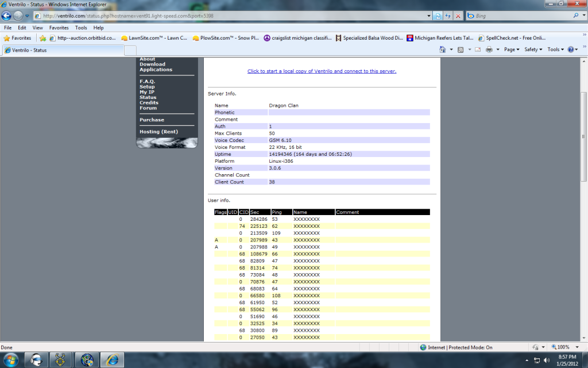
Task: Click the start local Ventrilo copy link
Action: tap(322, 71)
